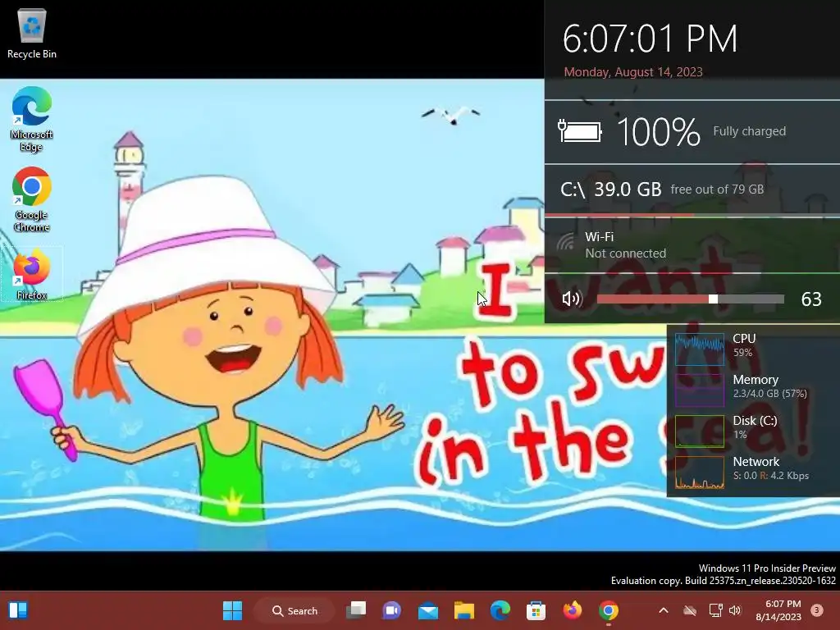Launch the Chat app from the taskbar
Image resolution: width=840 pixels, height=630 pixels.
coord(391,610)
